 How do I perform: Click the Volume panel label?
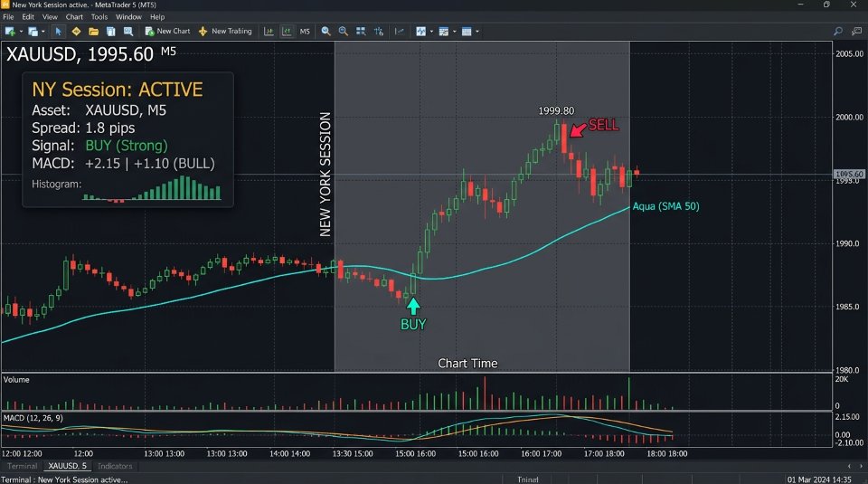click(16, 380)
